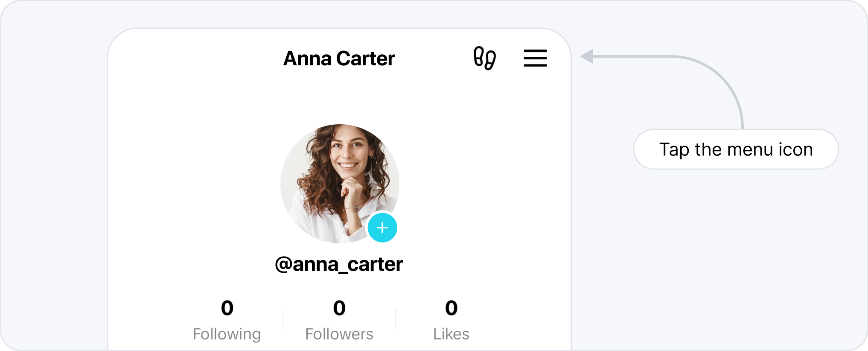
Task: Click divider between Following and Followers
Action: 283,319
